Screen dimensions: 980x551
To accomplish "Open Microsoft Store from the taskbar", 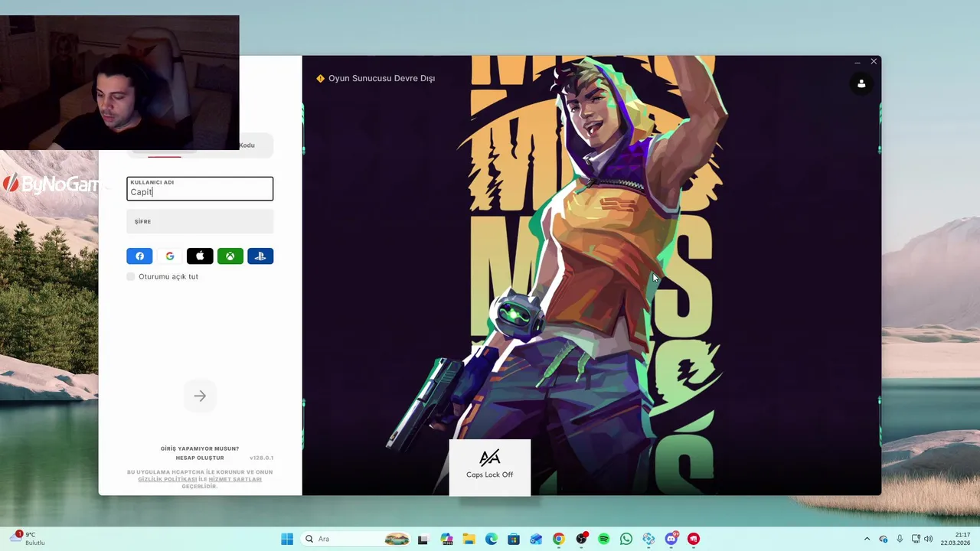I will [514, 539].
